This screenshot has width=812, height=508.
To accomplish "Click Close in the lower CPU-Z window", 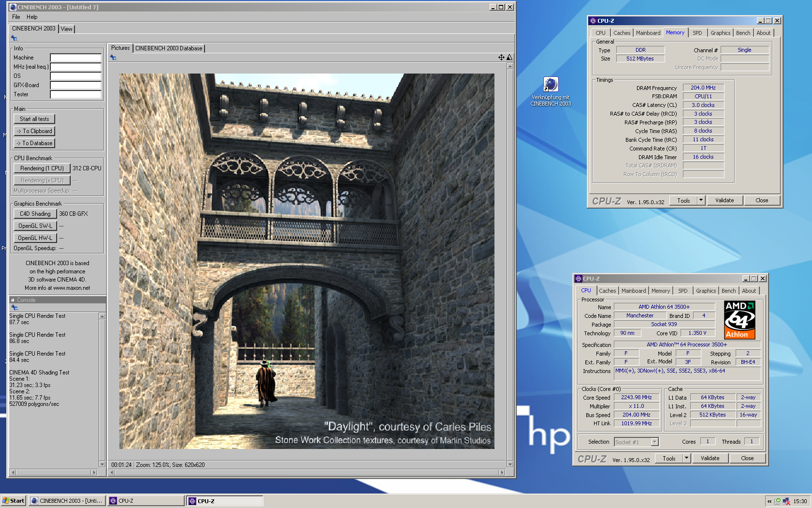I will pyautogui.click(x=747, y=458).
